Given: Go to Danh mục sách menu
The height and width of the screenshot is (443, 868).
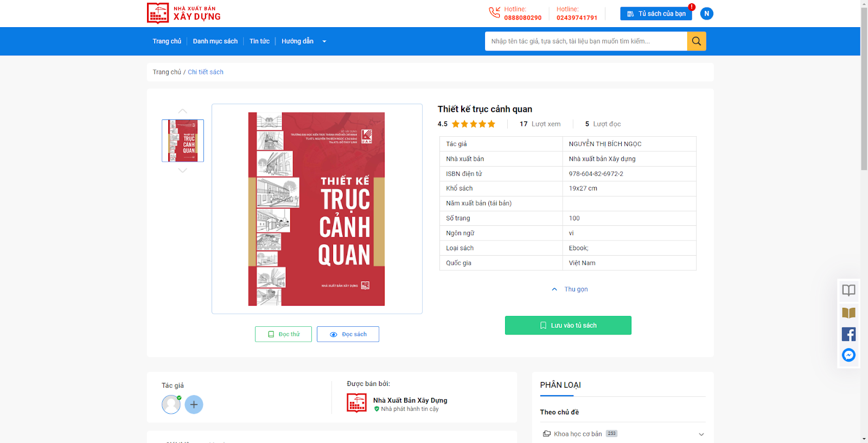Looking at the screenshot, I should tap(215, 41).
